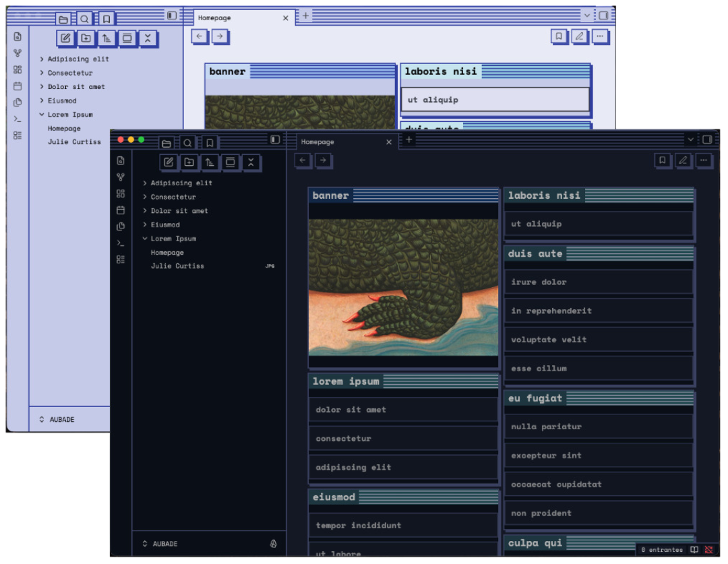Navigate back in dark window note

tap(302, 160)
